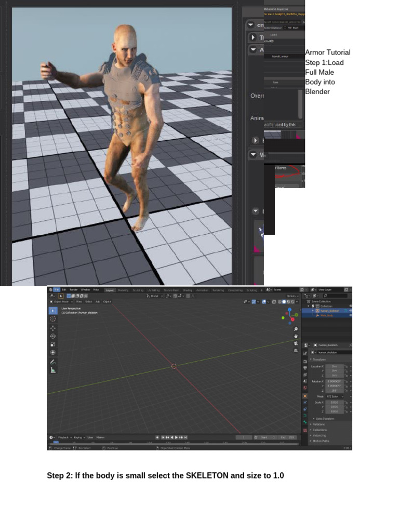Open the Render menu in Blender
The height and width of the screenshot is (532, 399).
tap(73, 290)
